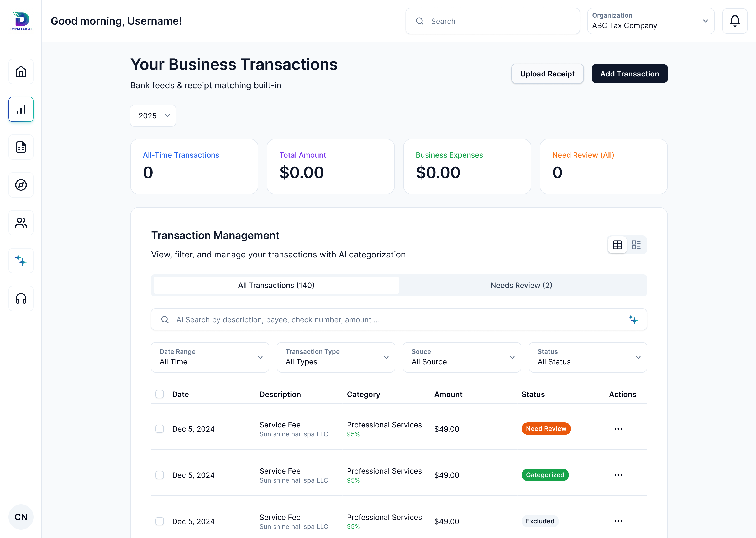Toggle the select-all checkbox in table header

(160, 394)
